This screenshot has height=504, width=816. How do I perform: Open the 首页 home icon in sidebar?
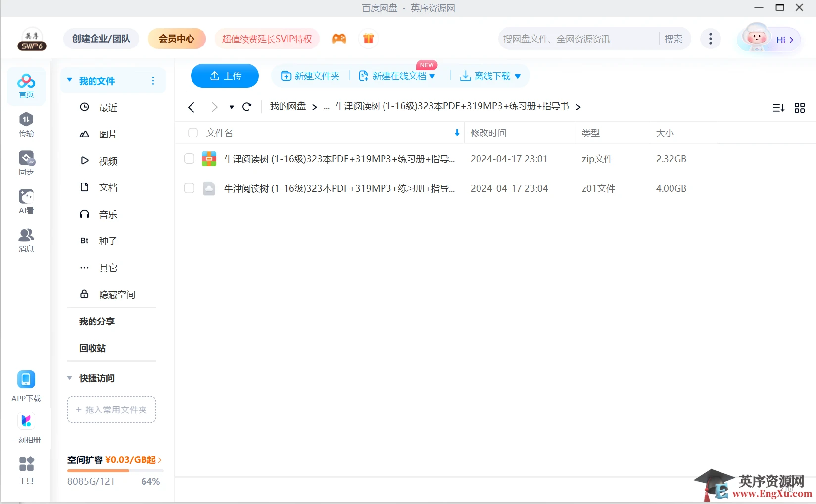(26, 86)
